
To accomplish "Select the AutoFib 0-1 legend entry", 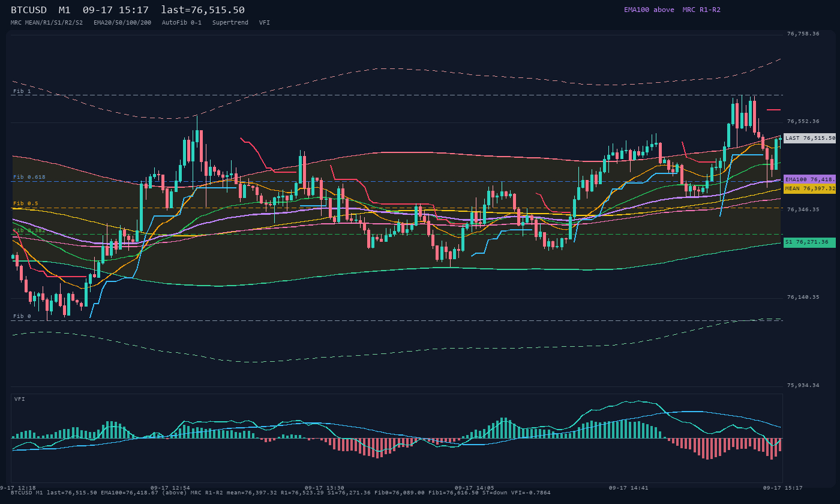I will click(x=182, y=22).
